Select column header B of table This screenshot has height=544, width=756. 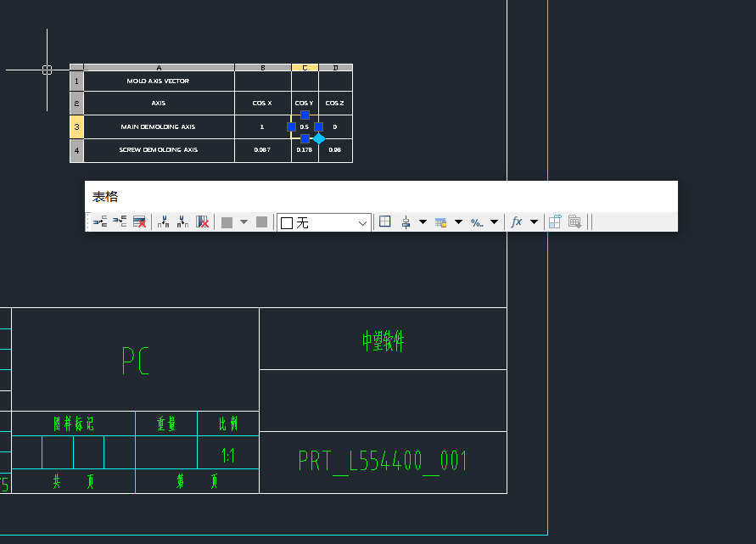(x=263, y=68)
